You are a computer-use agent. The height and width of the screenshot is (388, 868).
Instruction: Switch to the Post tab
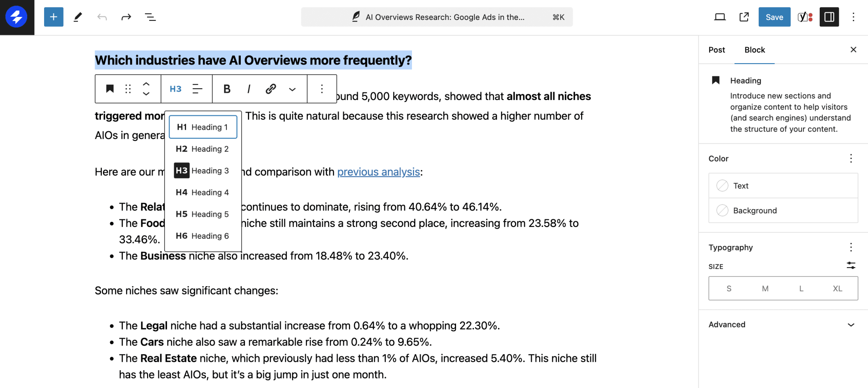point(717,50)
